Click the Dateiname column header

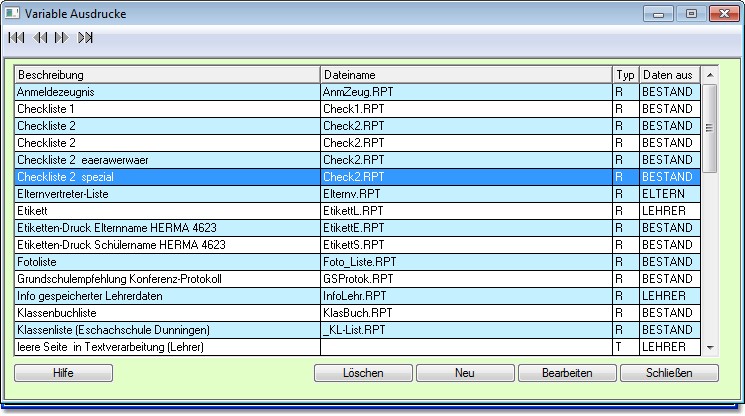tap(466, 75)
